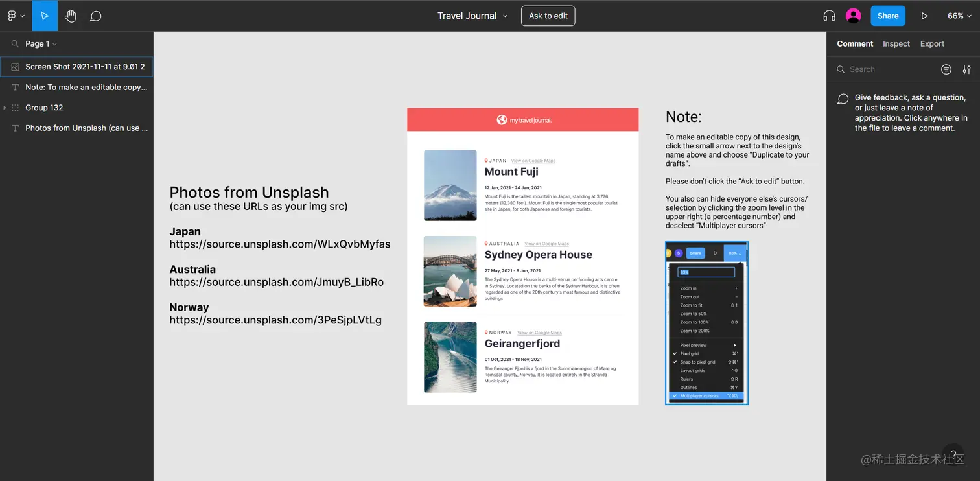The width and height of the screenshot is (980, 481).
Task: Open the Figma main menu
Action: (15, 16)
